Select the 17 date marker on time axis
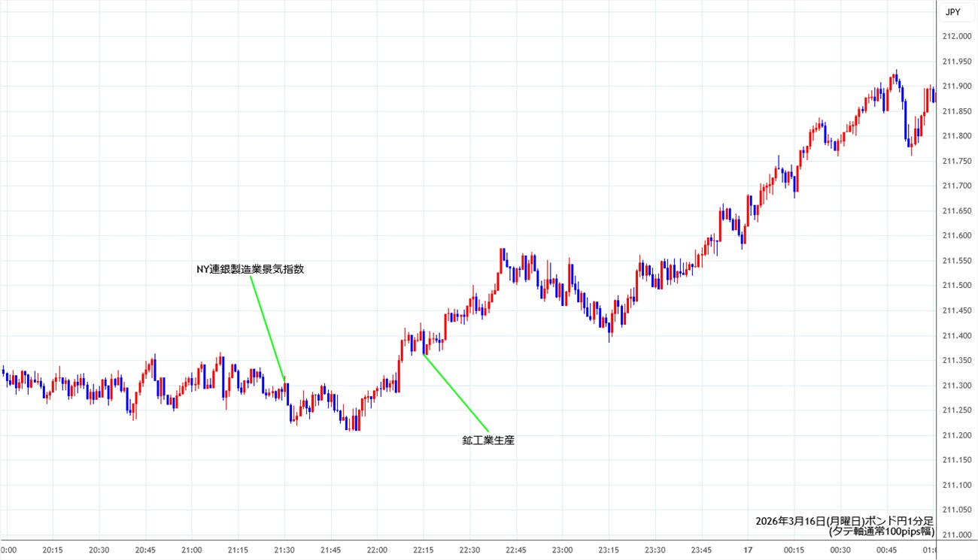This screenshot has width=978, height=560. point(748,550)
